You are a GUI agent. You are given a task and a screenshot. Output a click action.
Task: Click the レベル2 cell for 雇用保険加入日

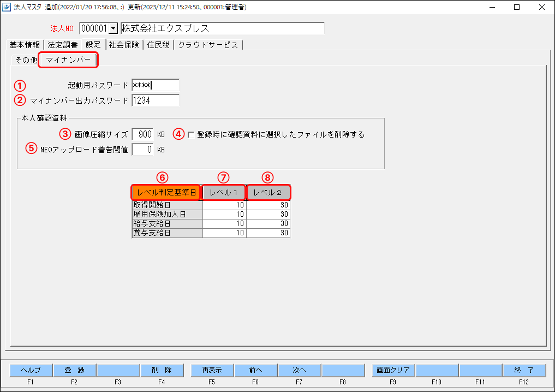pyautogui.click(x=268, y=214)
